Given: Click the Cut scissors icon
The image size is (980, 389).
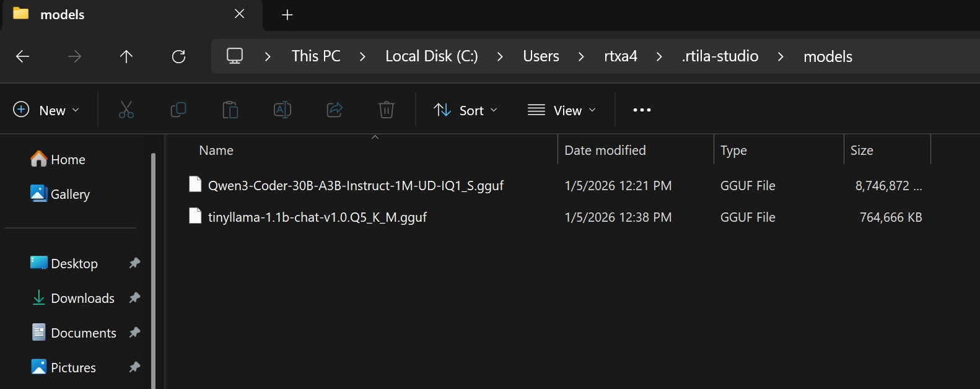Looking at the screenshot, I should click(x=126, y=110).
